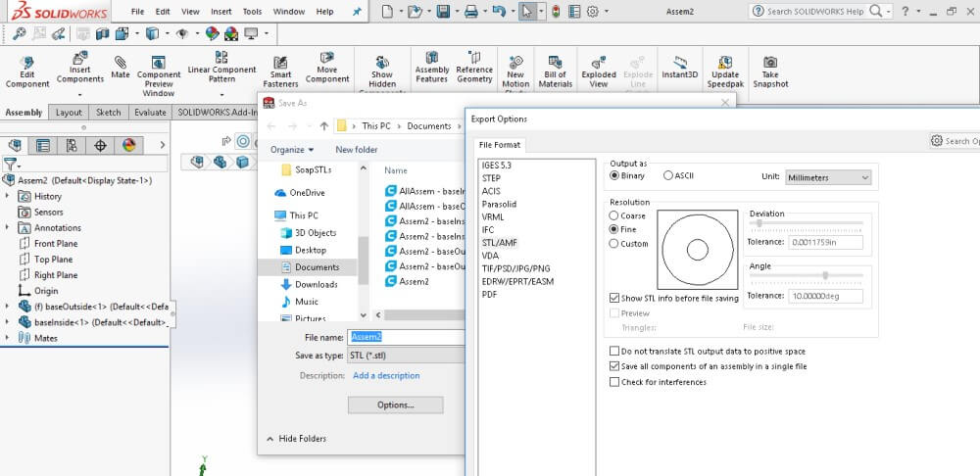Screen dimensions: 980x476
Task: Open Assembly Features tool
Action: 432,68
